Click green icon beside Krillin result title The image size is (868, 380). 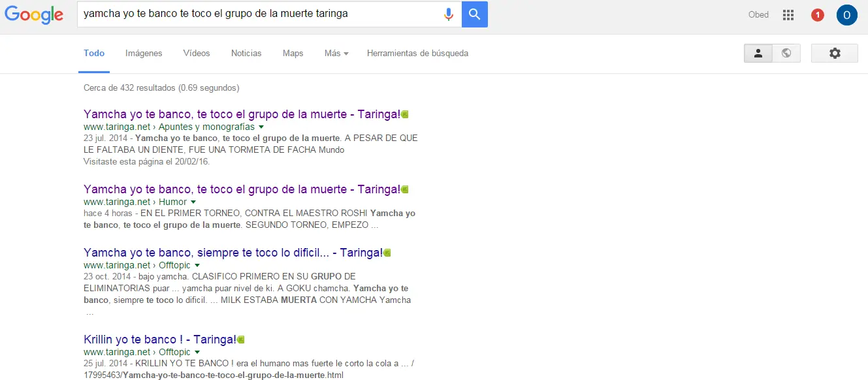pos(241,340)
